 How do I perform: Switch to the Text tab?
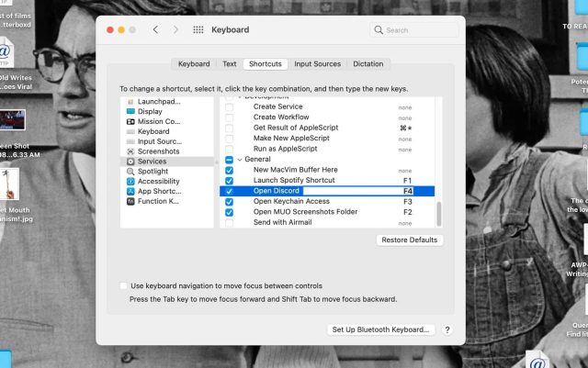(x=229, y=63)
